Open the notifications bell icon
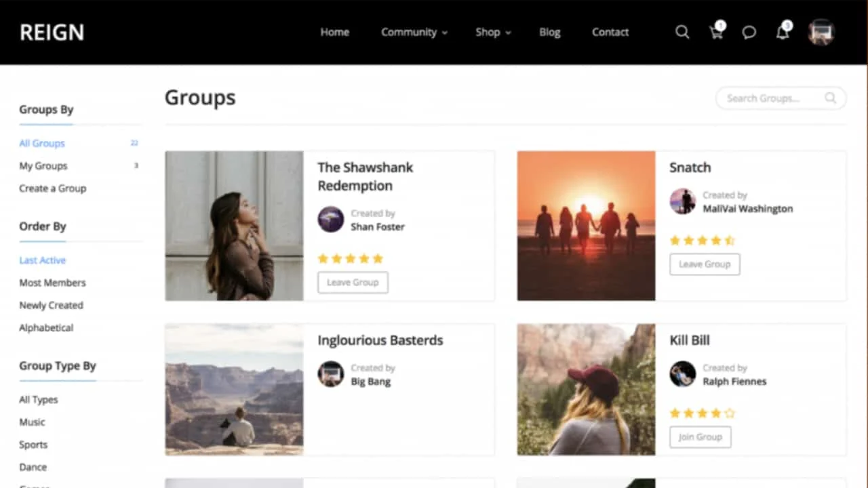 pyautogui.click(x=783, y=32)
